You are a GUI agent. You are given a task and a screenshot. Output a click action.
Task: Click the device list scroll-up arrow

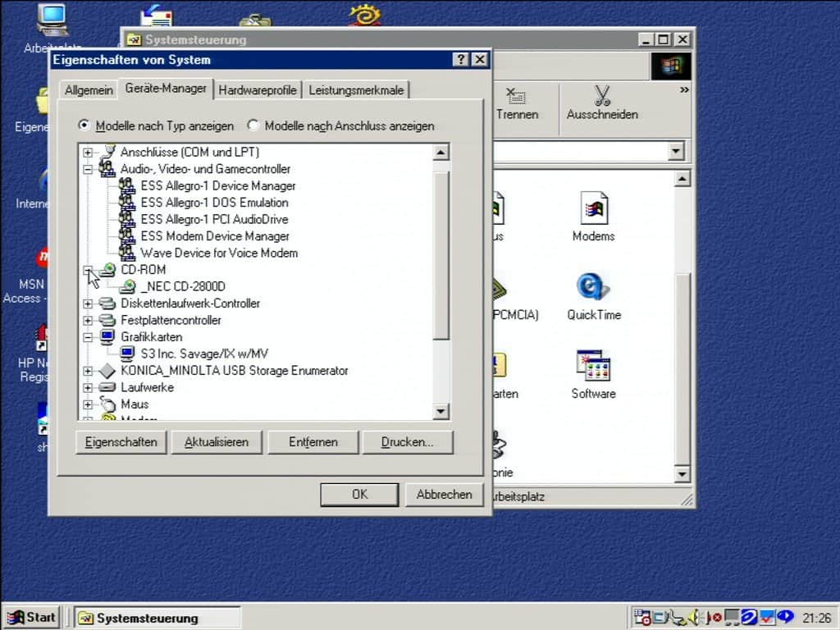[x=441, y=153]
